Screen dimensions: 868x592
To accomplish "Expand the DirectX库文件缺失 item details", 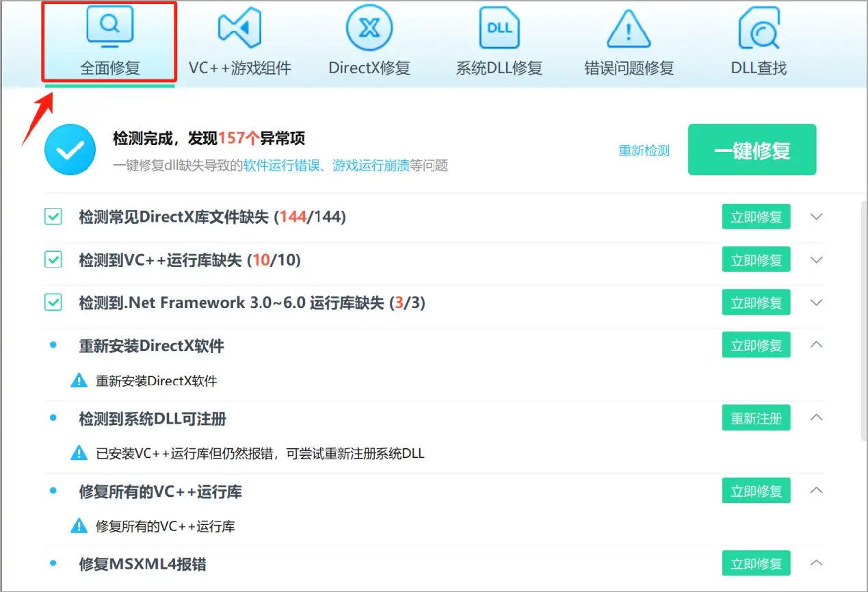I will click(x=816, y=216).
